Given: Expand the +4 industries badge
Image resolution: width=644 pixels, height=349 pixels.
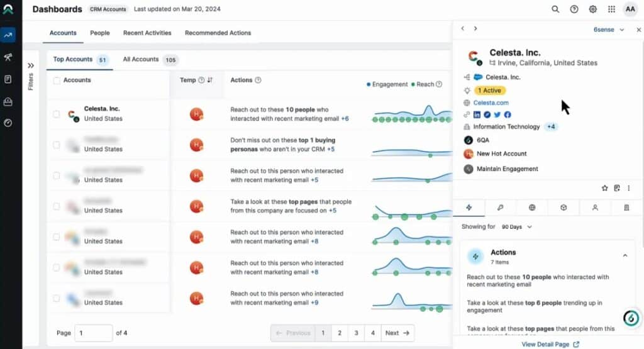Looking at the screenshot, I should pos(551,127).
